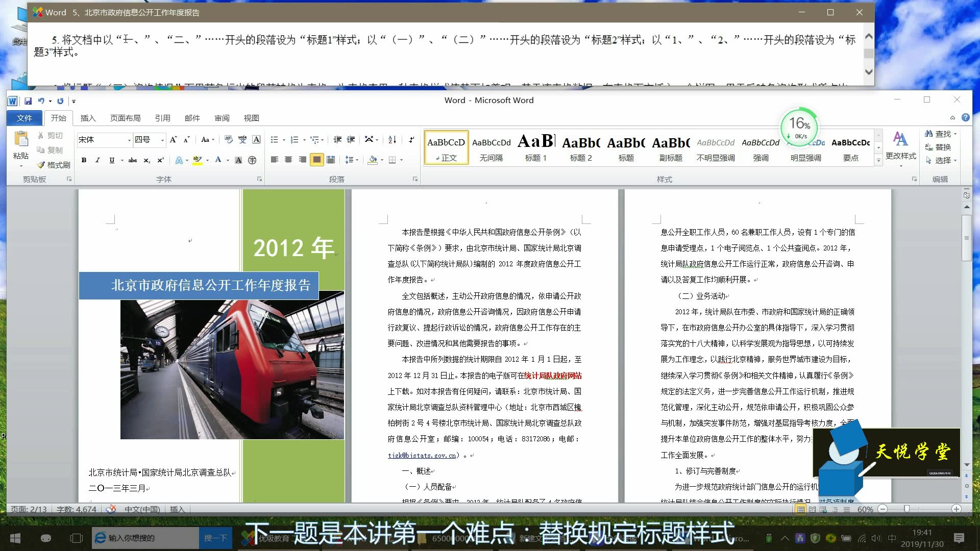Open the 字体 dialog launcher

click(x=259, y=179)
